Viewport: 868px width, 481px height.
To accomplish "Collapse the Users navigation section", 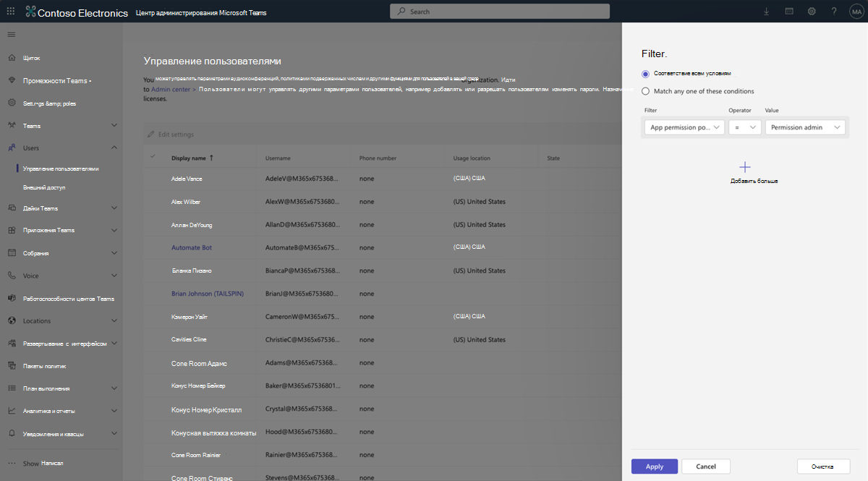I will (x=114, y=148).
